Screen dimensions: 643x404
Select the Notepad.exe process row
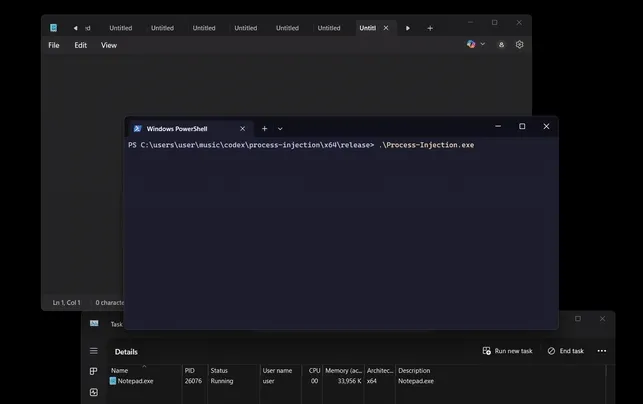(x=135, y=381)
